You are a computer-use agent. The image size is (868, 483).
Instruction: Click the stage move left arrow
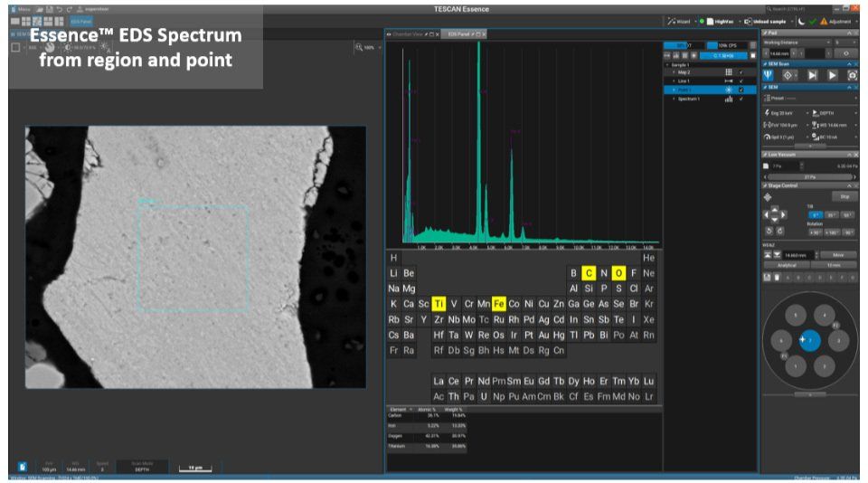click(766, 215)
